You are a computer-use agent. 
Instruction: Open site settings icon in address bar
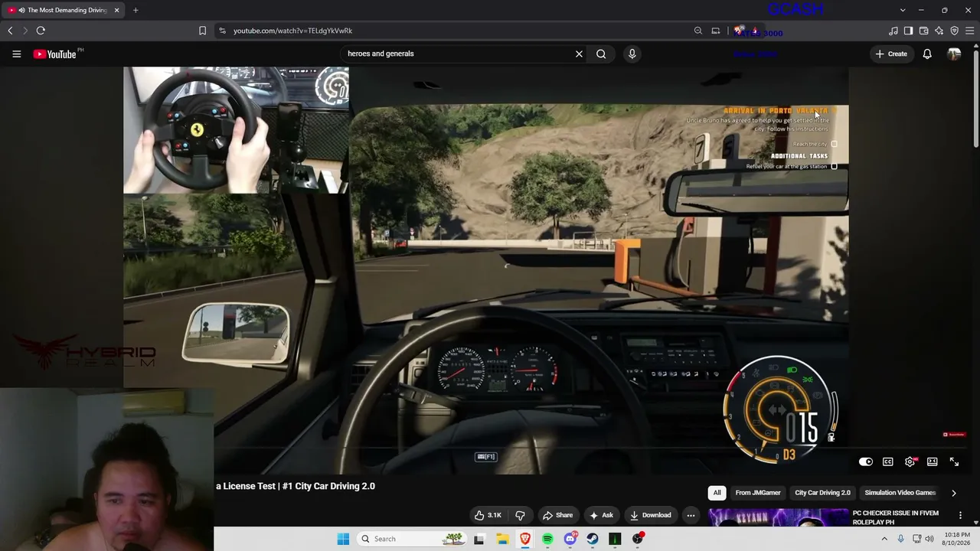pos(222,31)
